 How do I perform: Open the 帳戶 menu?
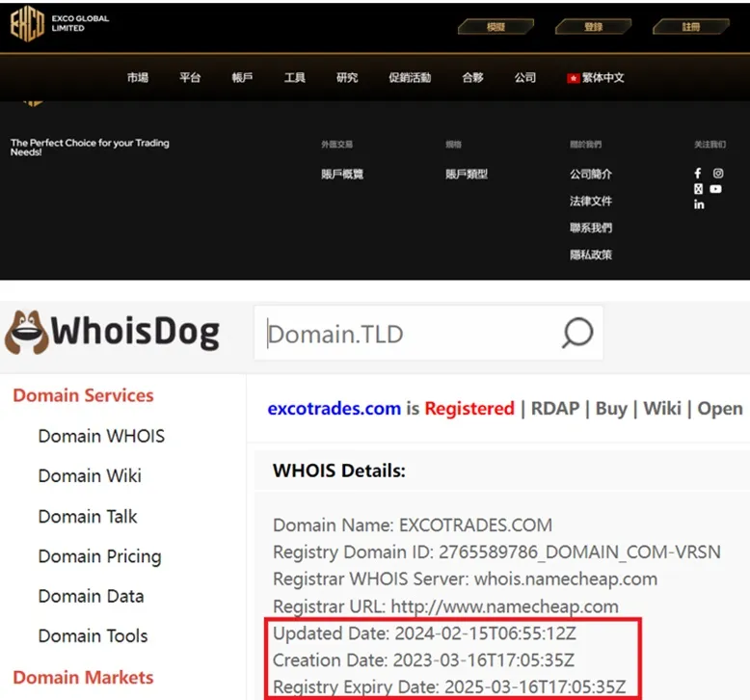(x=242, y=77)
